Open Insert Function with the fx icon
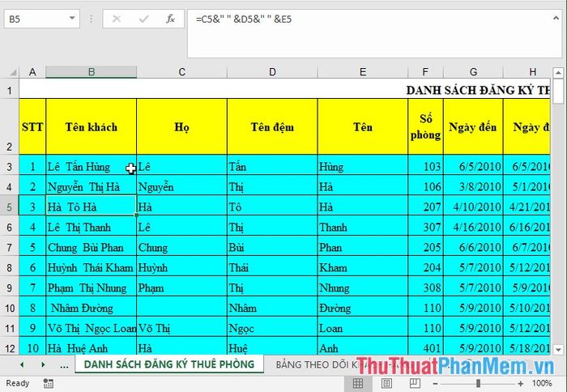Screen dimensions: 567x392 170,19
